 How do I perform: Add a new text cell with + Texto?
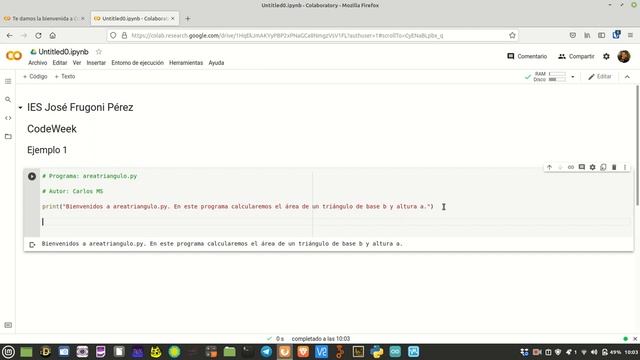(65, 76)
